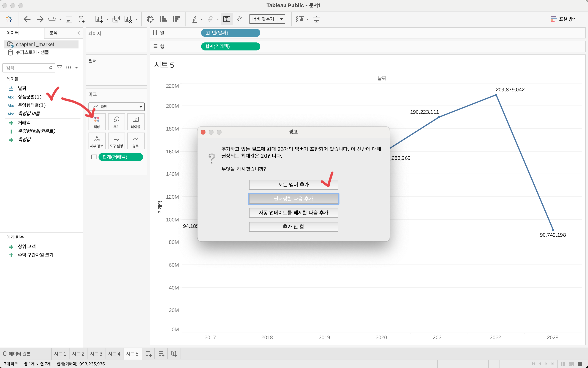Click the save workbook toolbar icon
Image resolution: width=588 pixels, height=368 pixels.
pyautogui.click(x=69, y=19)
